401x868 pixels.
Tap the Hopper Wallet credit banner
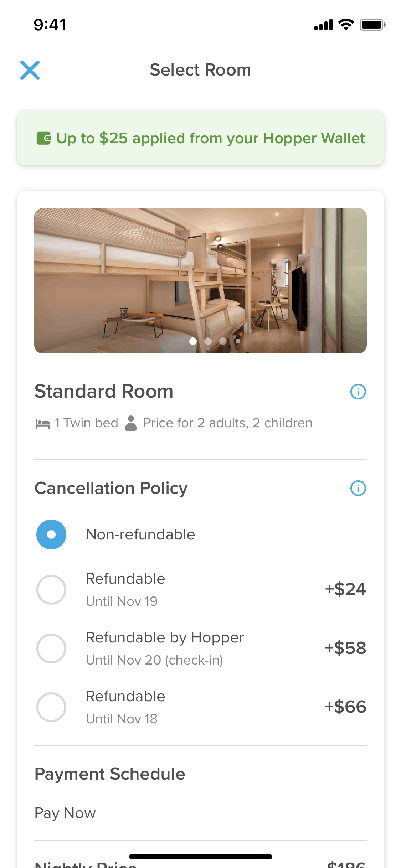pos(200,138)
